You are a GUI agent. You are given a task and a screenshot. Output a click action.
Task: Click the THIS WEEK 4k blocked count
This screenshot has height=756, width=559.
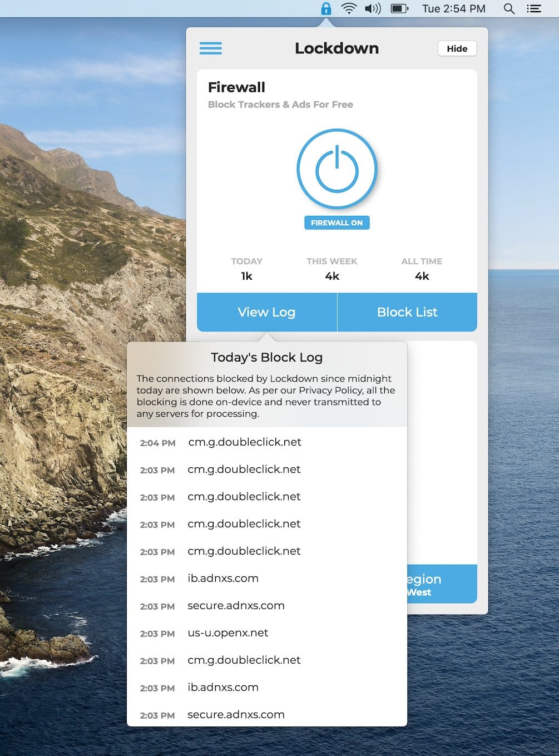(x=332, y=269)
